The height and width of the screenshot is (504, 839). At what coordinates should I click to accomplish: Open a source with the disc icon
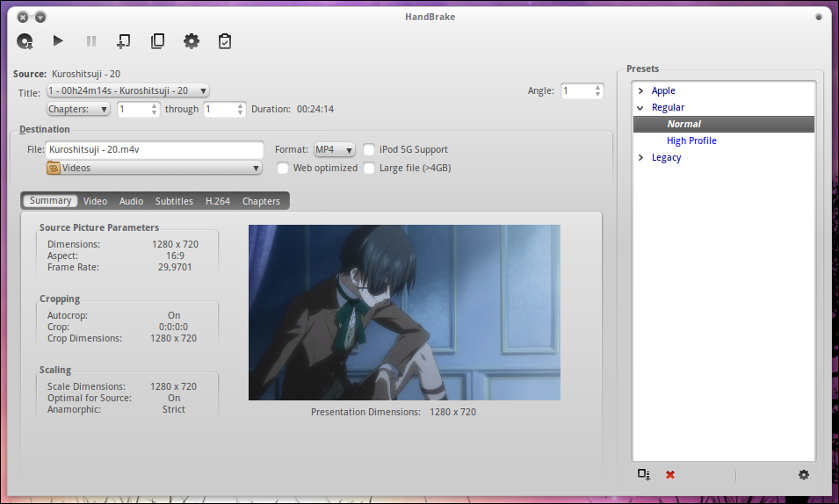coord(25,41)
